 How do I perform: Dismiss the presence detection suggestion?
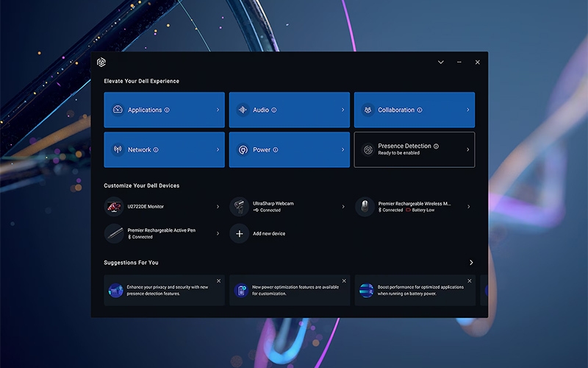pyautogui.click(x=218, y=281)
